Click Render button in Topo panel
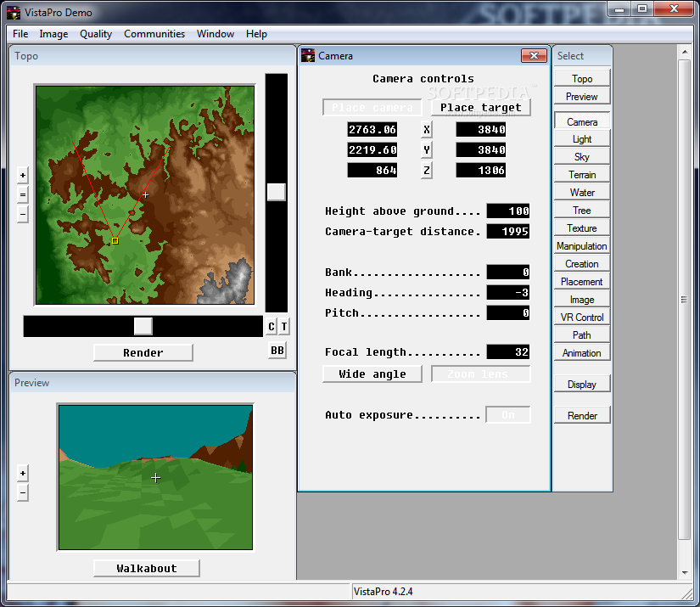The width and height of the screenshot is (700, 607). [x=143, y=352]
